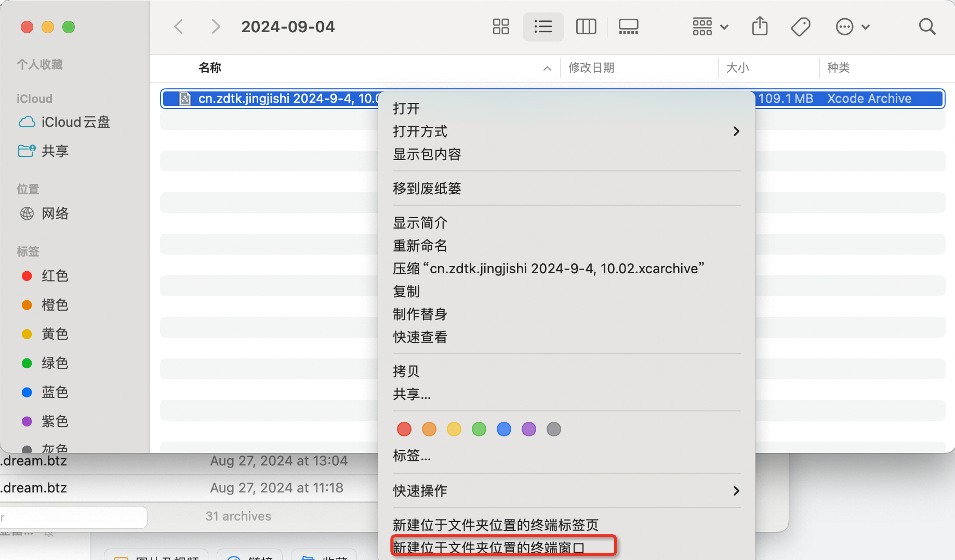Open the group-by dropdown in toolbar
This screenshot has width=955, height=560.
point(710,26)
